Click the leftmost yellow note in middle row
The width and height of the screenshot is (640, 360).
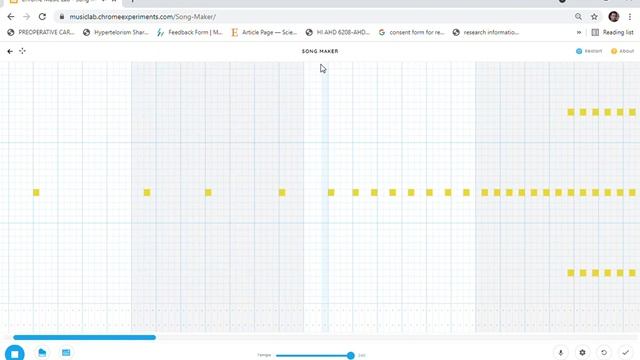tap(36, 192)
